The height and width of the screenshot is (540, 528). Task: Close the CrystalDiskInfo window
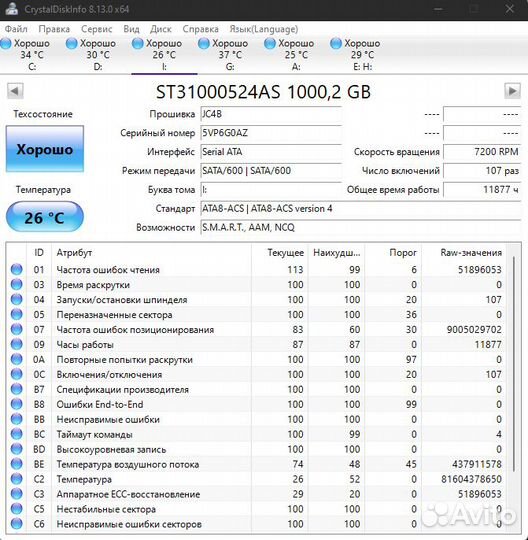[x=510, y=9]
